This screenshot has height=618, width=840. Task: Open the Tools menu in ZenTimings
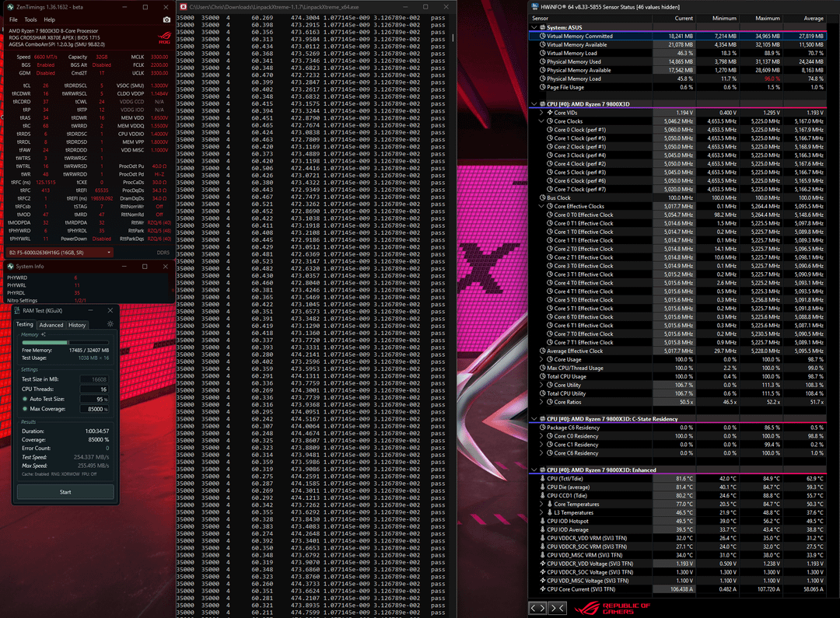(x=30, y=19)
